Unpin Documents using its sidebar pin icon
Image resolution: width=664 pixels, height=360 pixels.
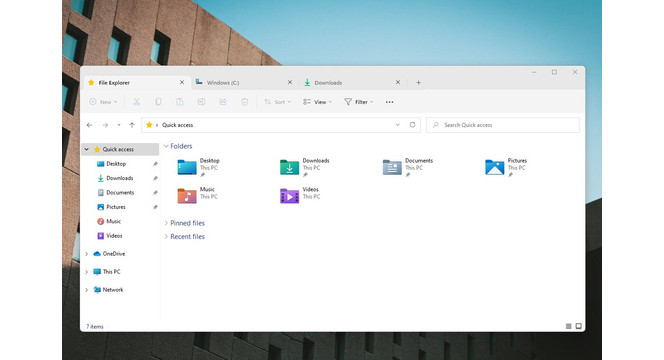tap(155, 193)
